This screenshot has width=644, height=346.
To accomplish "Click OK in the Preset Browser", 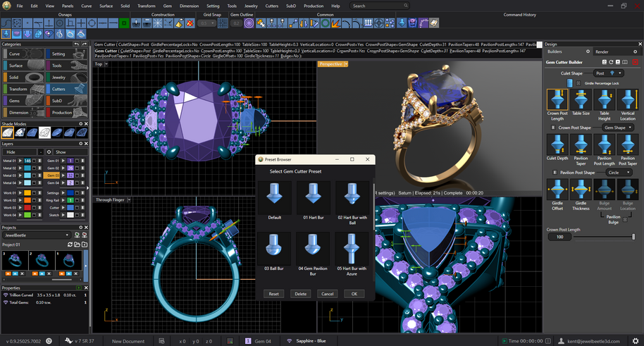I will pyautogui.click(x=354, y=293).
